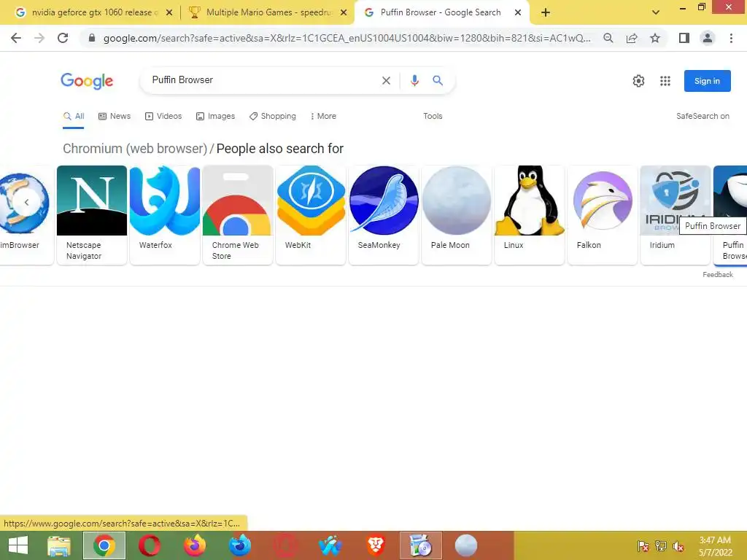Click the Sign in button
The image size is (747, 560).
click(707, 81)
